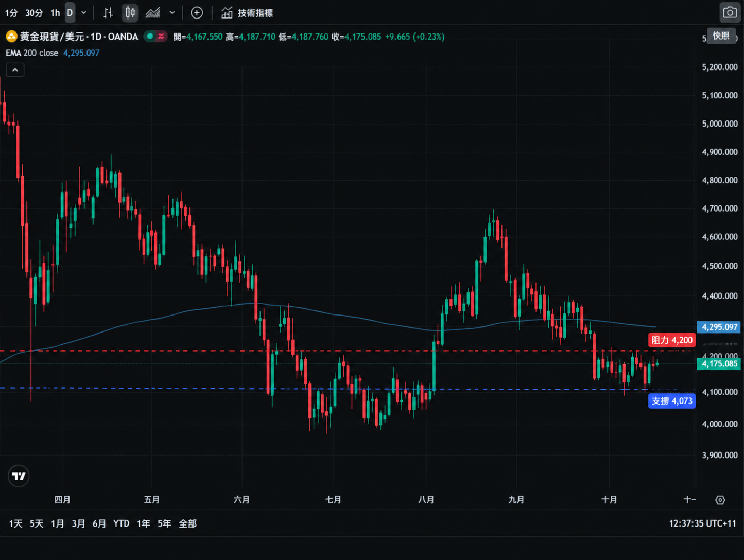
Task: Click the compare/add symbol plus icon
Action: point(197,13)
